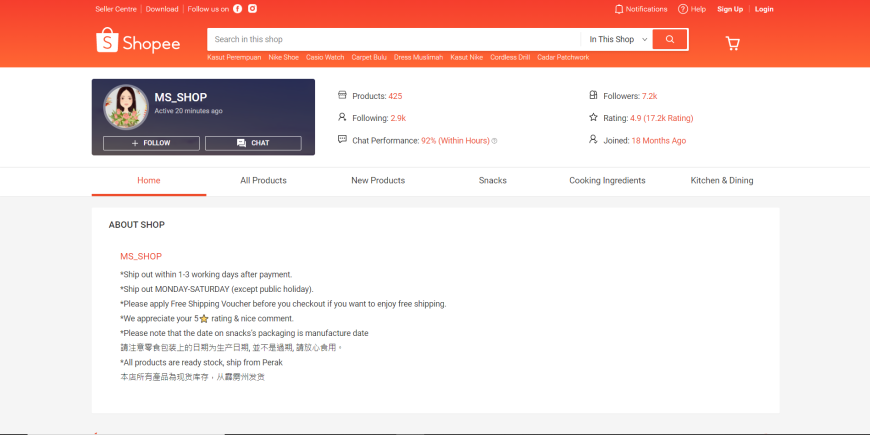Screen dimensions: 870x435
Task: Click the Login link
Action: (764, 9)
